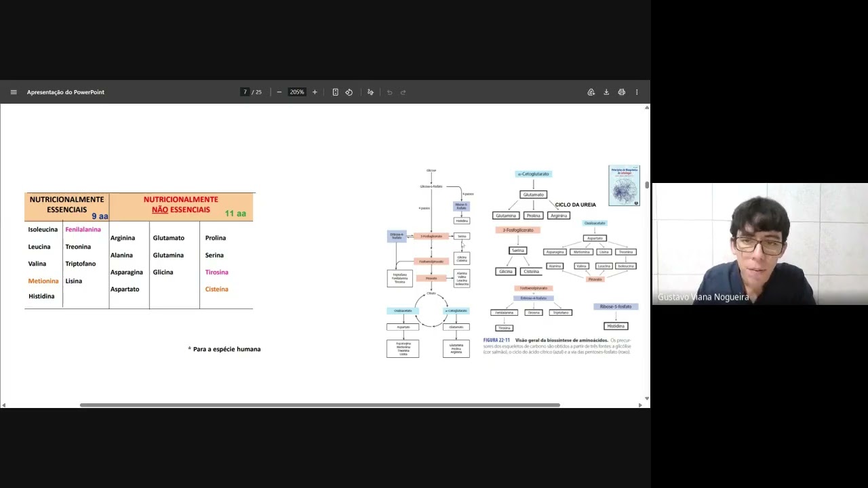Click the 'Ribose-5-fosfato' box above Histidina
868x488 pixels.
tap(616, 307)
